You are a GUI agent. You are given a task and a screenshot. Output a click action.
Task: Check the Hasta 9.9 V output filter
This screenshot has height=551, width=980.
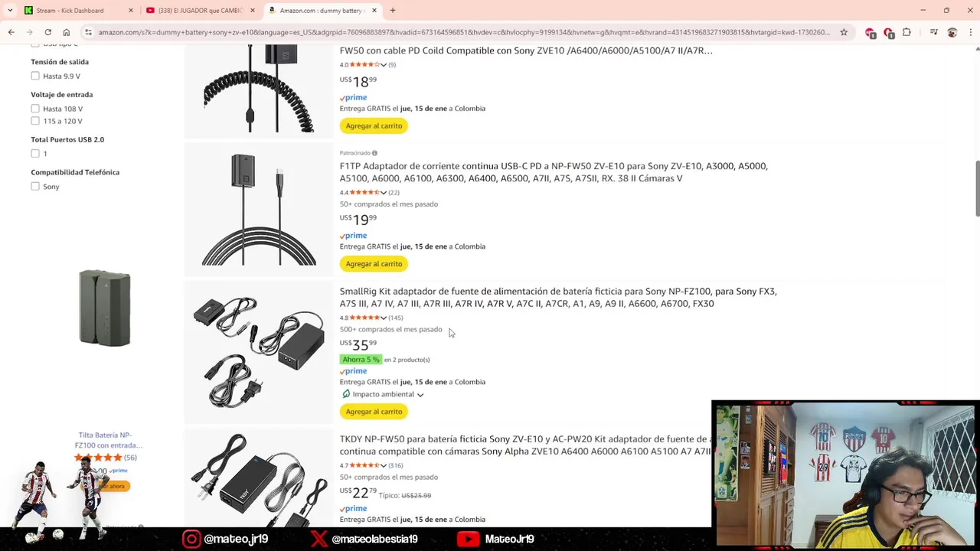tap(35, 76)
